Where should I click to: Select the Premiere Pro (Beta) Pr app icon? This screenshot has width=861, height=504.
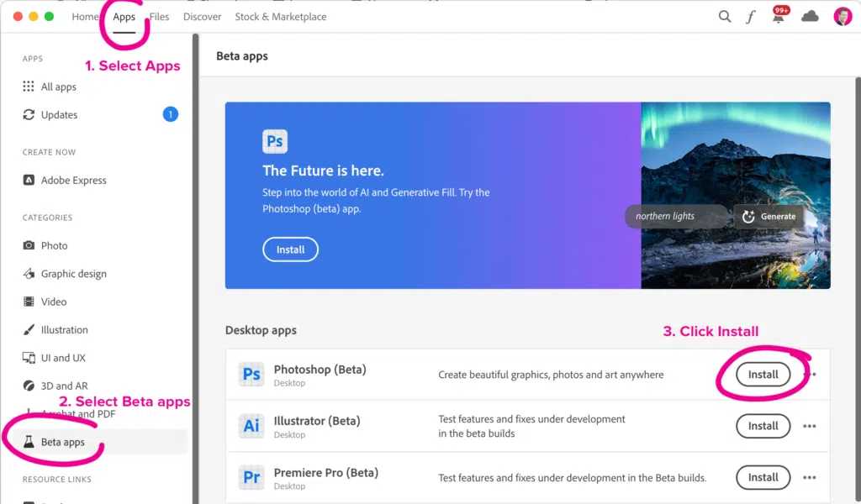(251, 477)
